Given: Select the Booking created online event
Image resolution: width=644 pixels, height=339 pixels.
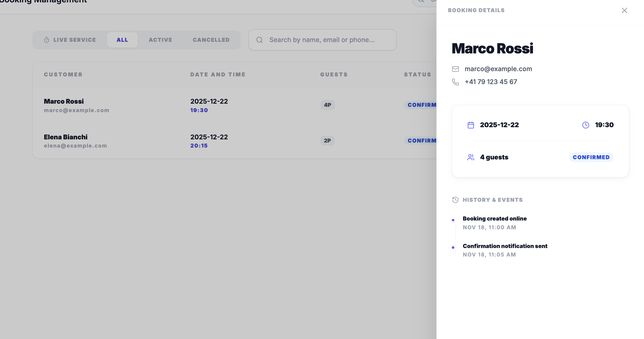Looking at the screenshot, I should pyautogui.click(x=494, y=219).
